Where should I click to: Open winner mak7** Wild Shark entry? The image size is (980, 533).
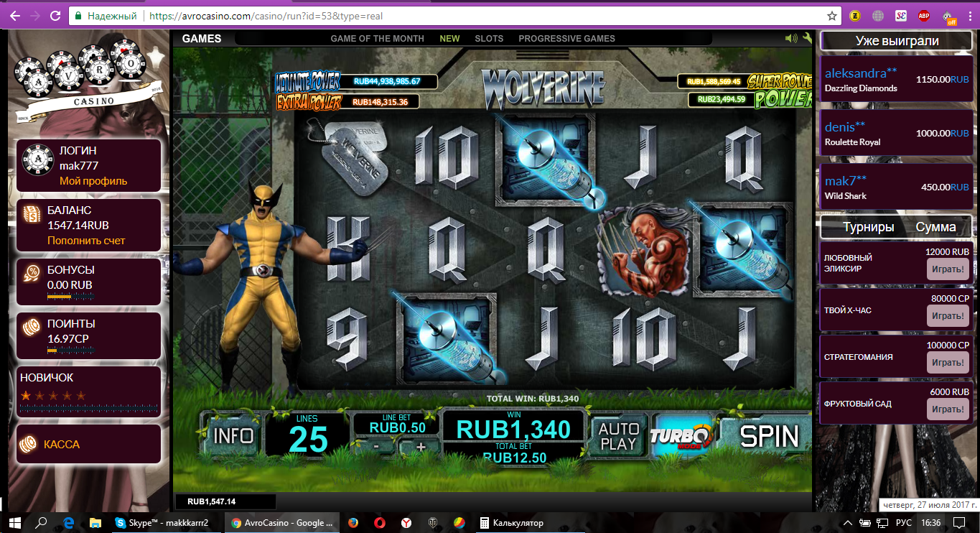pyautogui.click(x=897, y=187)
